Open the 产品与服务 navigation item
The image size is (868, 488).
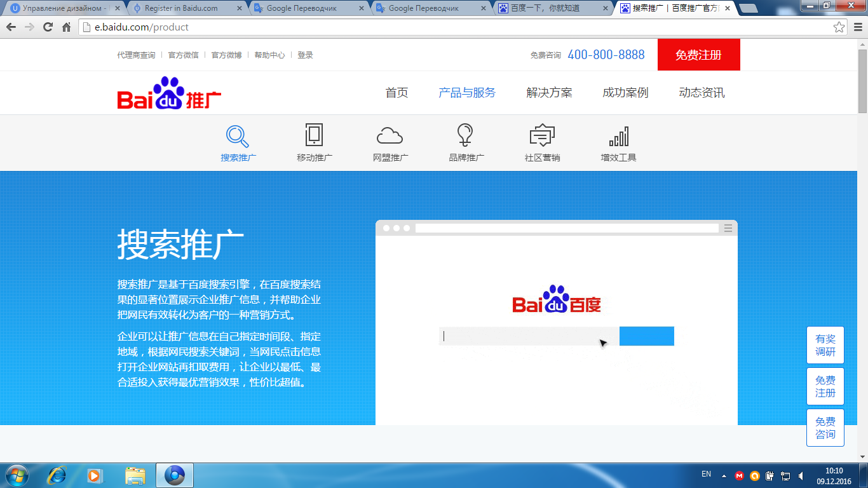467,93
